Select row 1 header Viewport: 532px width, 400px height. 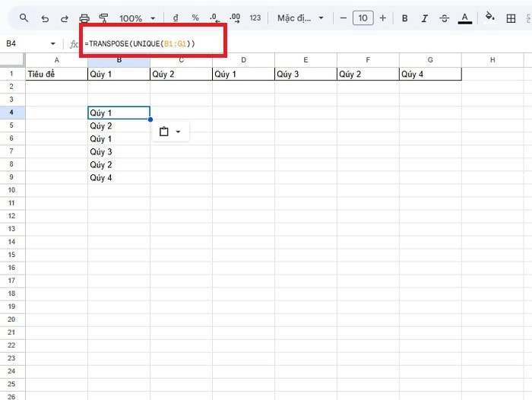pyautogui.click(x=12, y=74)
